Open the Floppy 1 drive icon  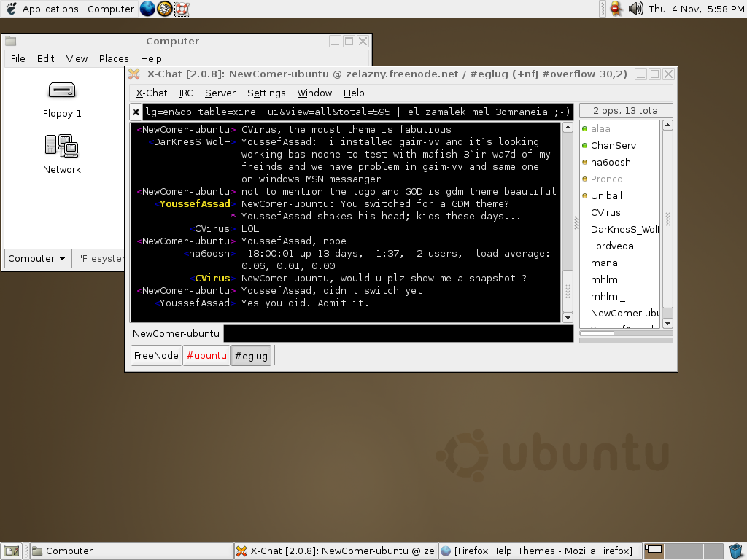[x=61, y=90]
